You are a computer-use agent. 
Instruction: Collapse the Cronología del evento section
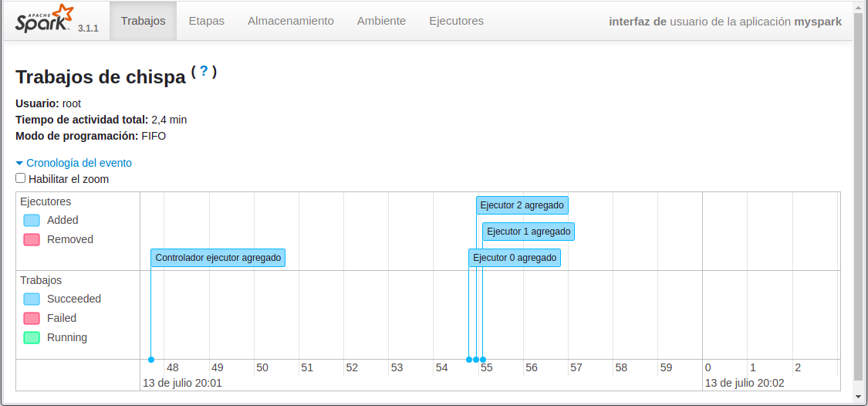73,163
